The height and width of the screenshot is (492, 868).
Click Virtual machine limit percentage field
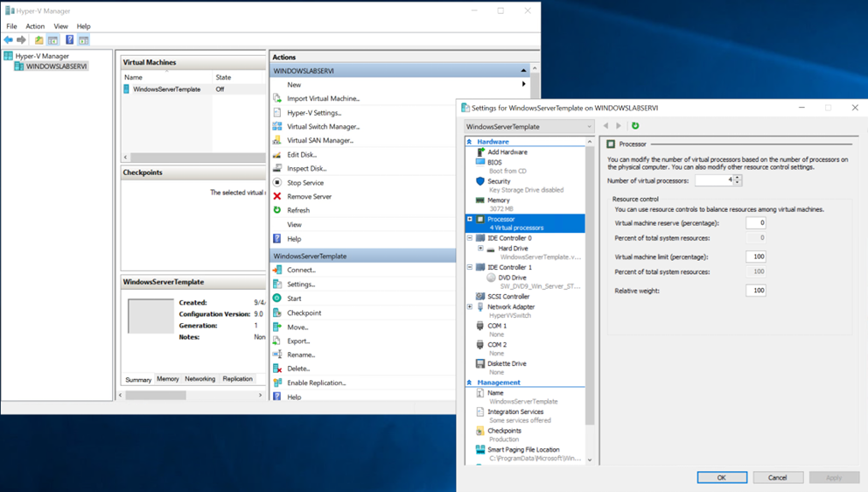tap(756, 257)
